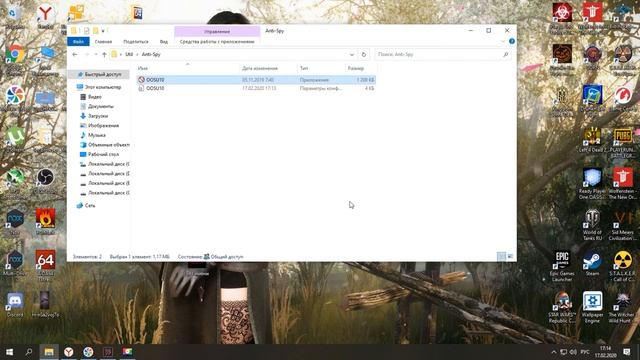Image resolution: width=640 pixels, height=360 pixels.
Task: Open Рабочий стол in navigation pane
Action: point(100,154)
